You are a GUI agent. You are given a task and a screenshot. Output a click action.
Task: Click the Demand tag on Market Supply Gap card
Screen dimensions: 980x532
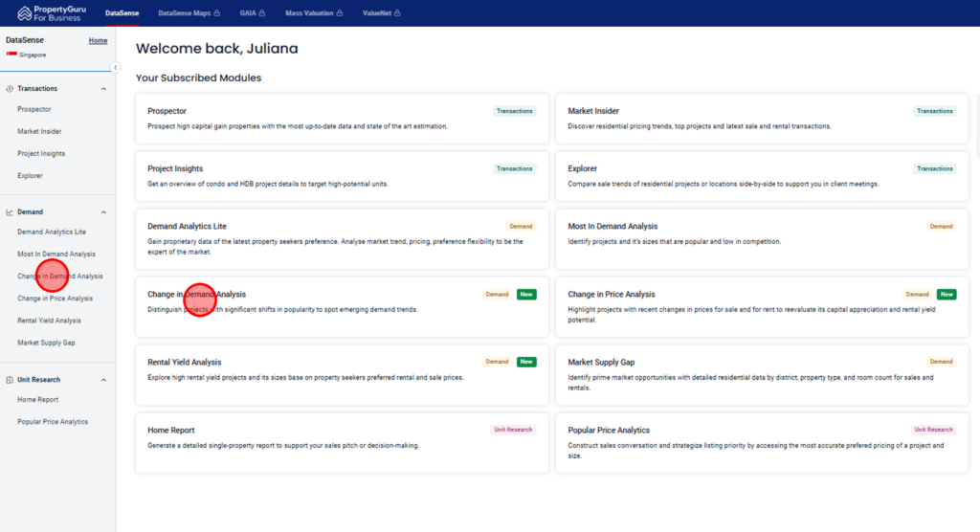coord(942,362)
